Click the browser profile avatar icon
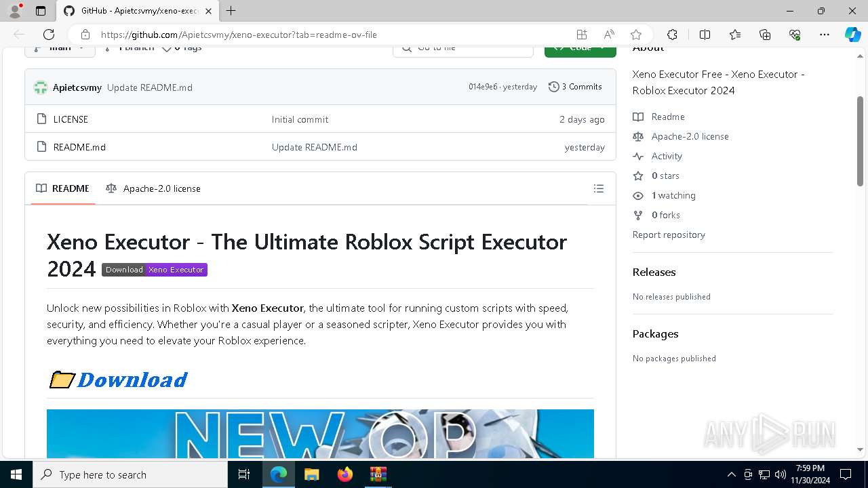Screen dimensions: 868x488 (x=14, y=11)
